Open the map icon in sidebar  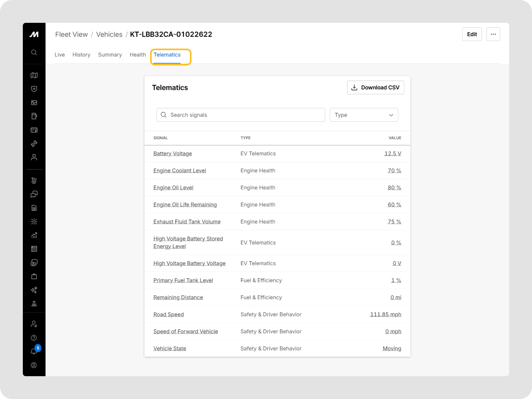pyautogui.click(x=34, y=75)
